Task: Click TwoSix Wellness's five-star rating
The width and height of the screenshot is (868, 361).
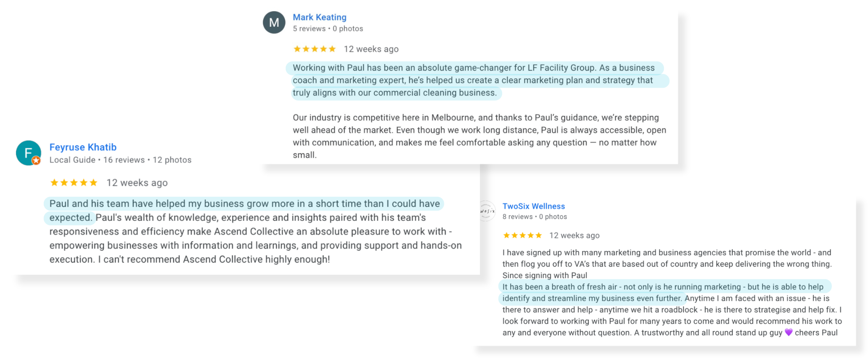Action: click(x=522, y=235)
